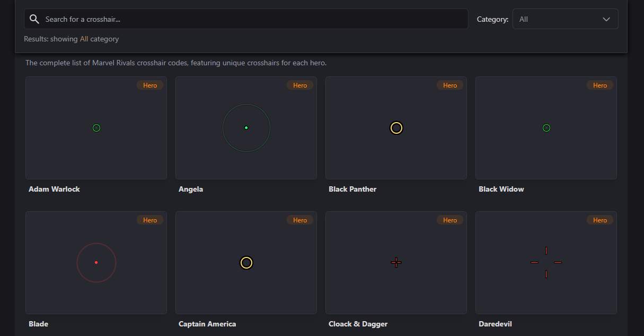This screenshot has height=336, width=644.
Task: Click the 'Category:' label text
Action: pyautogui.click(x=492, y=19)
